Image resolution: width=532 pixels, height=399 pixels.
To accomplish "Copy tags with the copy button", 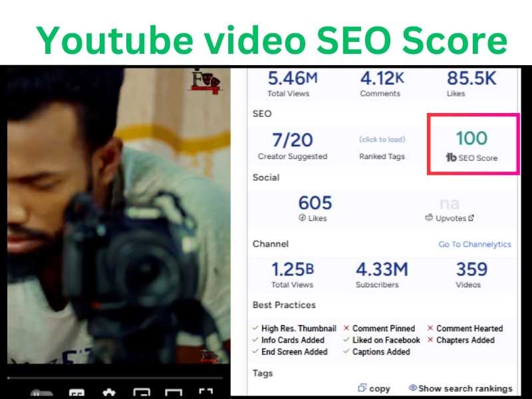I will click(374, 388).
